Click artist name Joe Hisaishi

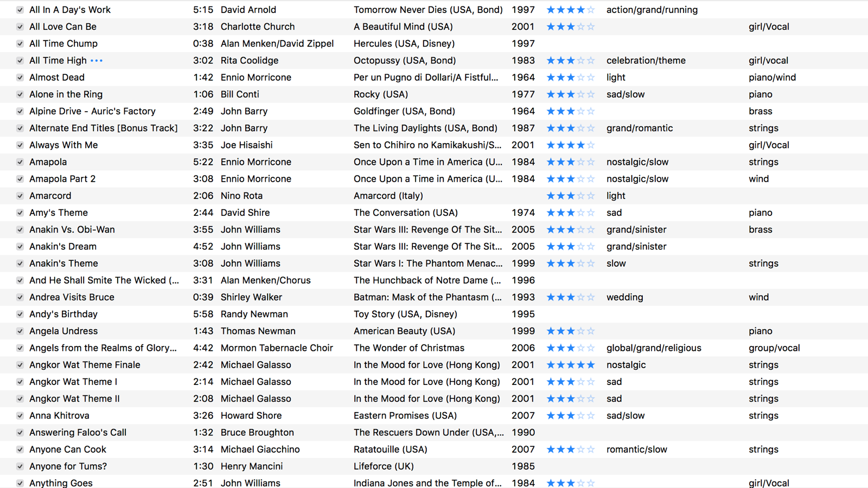coord(246,145)
